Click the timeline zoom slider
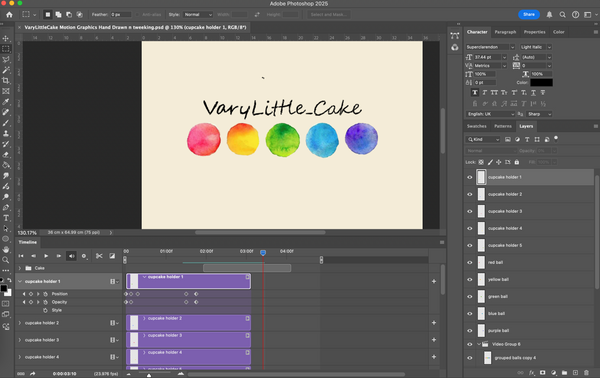600x378 pixels. (x=149, y=374)
